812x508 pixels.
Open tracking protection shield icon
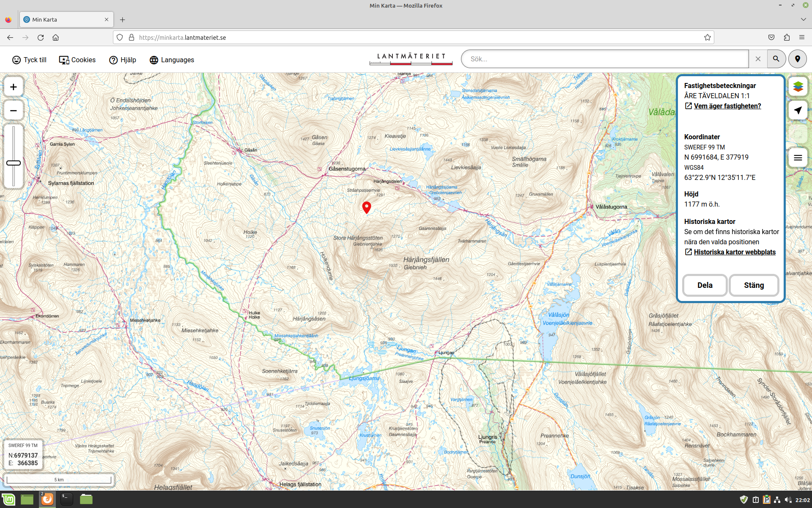tap(120, 37)
